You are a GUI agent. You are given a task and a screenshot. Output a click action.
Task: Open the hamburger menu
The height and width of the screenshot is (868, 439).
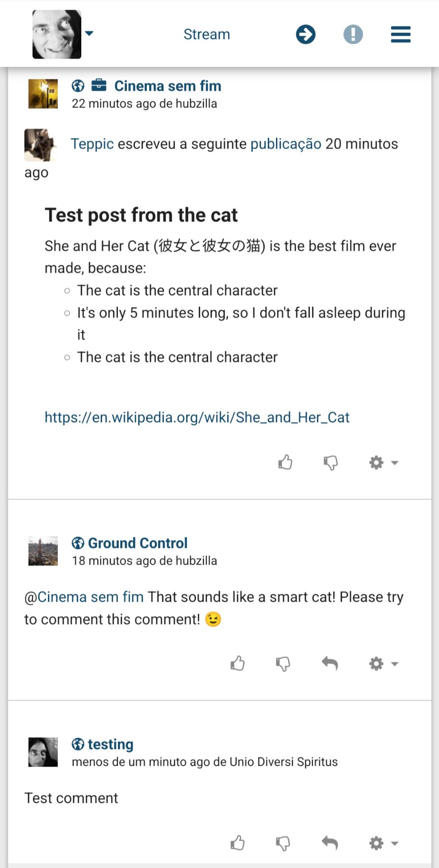401,34
